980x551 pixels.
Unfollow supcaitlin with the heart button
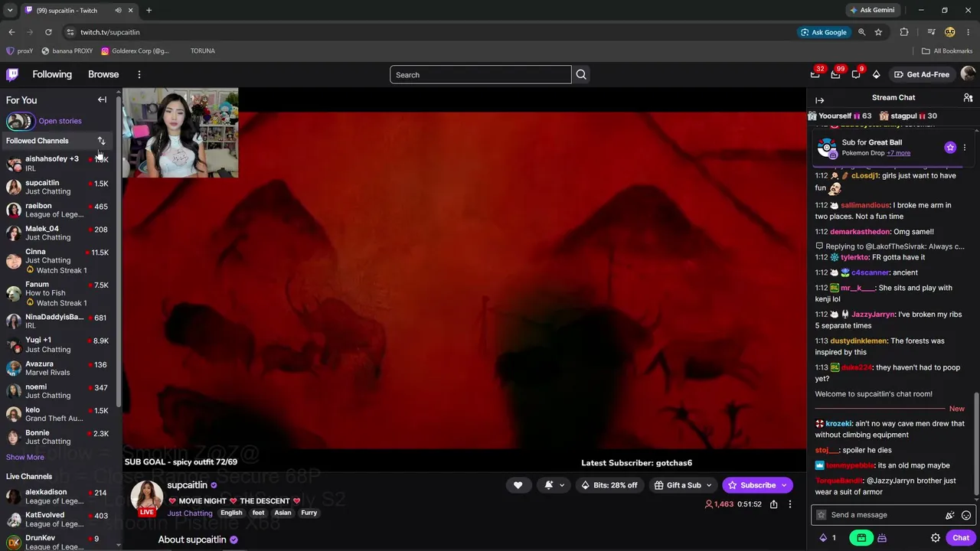coord(518,485)
